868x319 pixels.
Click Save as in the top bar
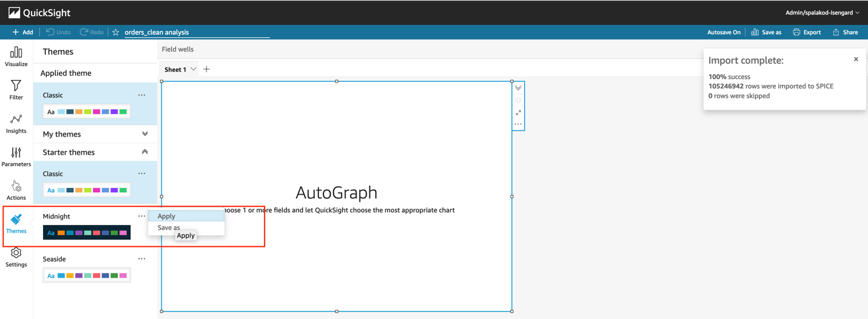pos(766,32)
